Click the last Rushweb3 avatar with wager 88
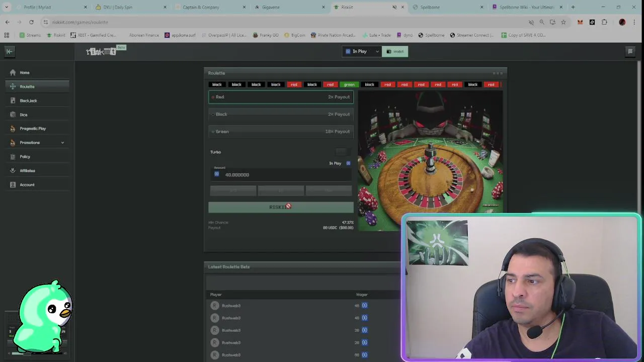 (215, 355)
